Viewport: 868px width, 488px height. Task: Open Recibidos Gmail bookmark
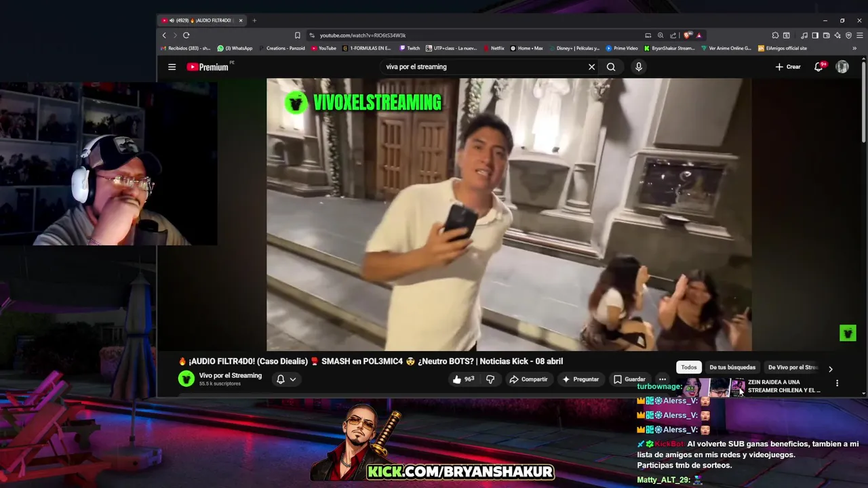[186, 48]
